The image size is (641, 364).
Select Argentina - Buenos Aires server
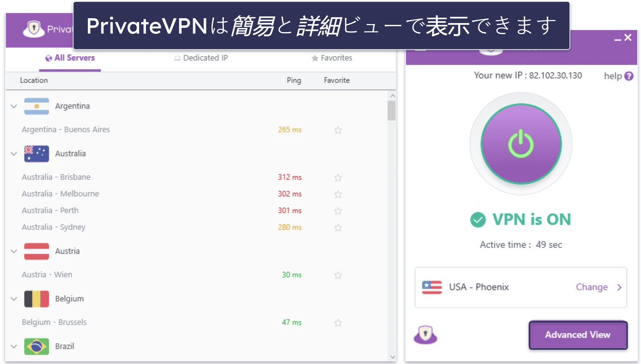point(66,130)
